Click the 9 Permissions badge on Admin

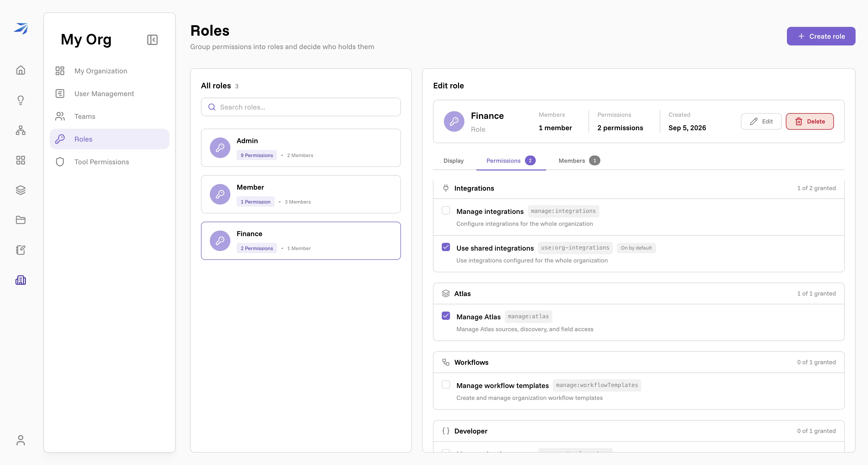(x=257, y=155)
